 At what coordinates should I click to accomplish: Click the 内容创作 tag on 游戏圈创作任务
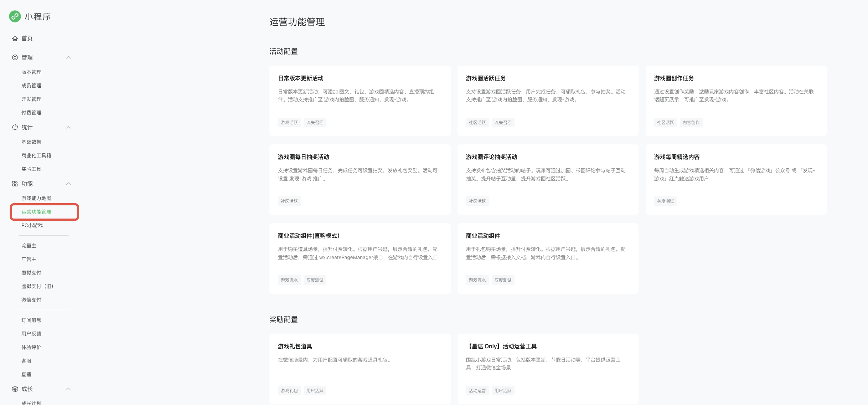[x=691, y=123]
